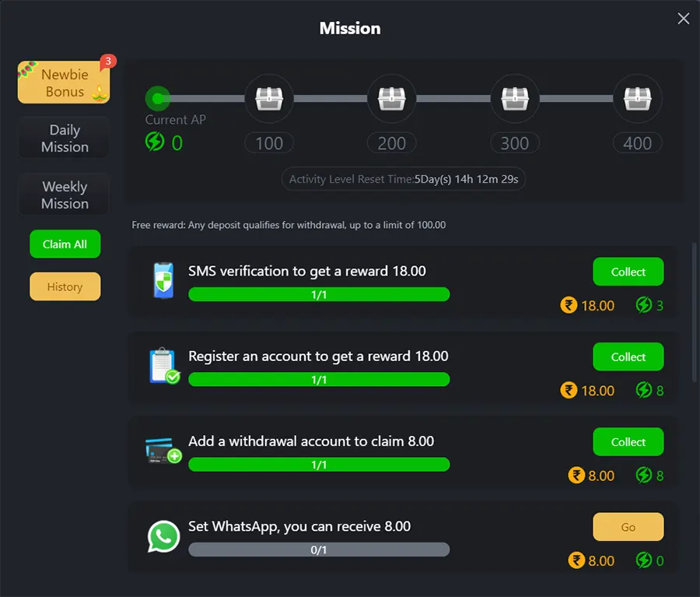Collect the SMS verification reward
Image resolution: width=700 pixels, height=597 pixels.
(628, 272)
